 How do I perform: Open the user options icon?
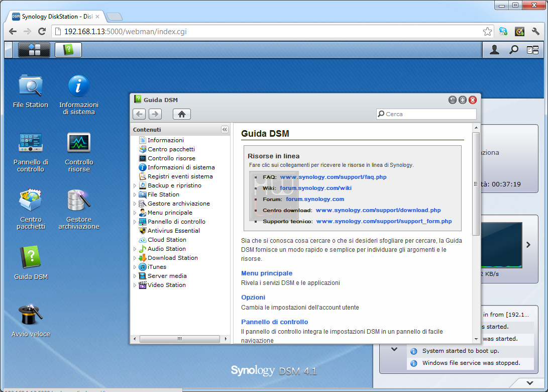click(x=494, y=50)
